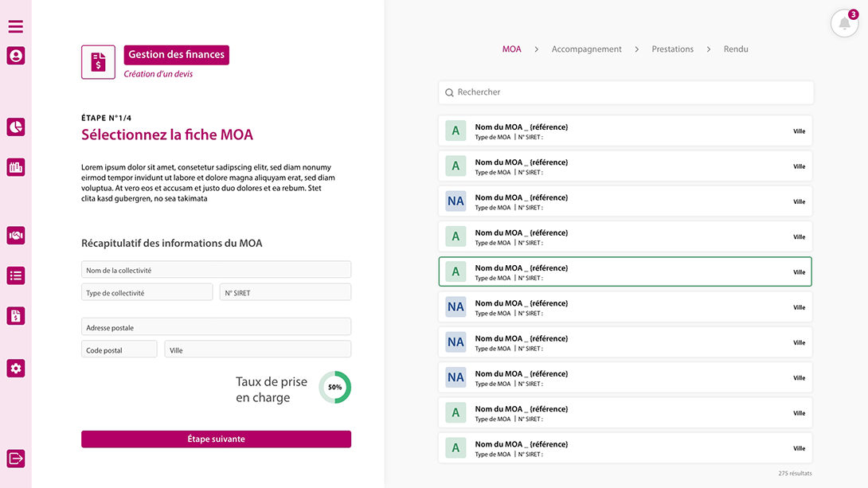The width and height of the screenshot is (868, 488).
Task: Open the Prestations breadcrumb item
Action: 672,49
